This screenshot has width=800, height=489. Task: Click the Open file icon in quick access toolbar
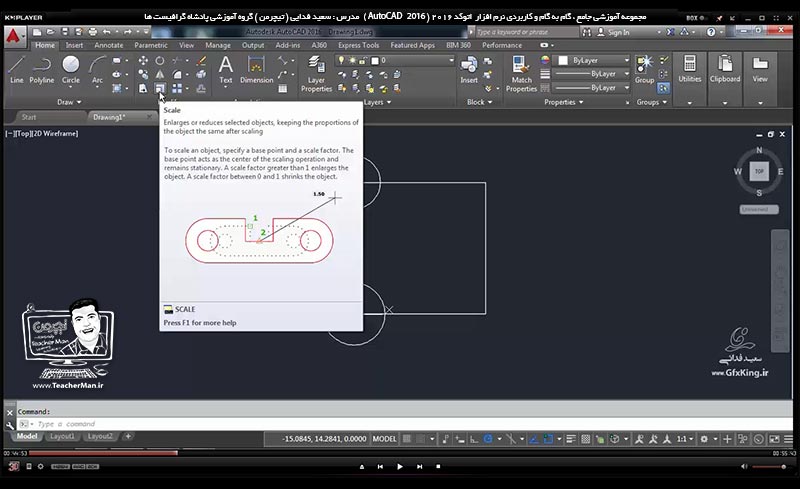pos(51,32)
